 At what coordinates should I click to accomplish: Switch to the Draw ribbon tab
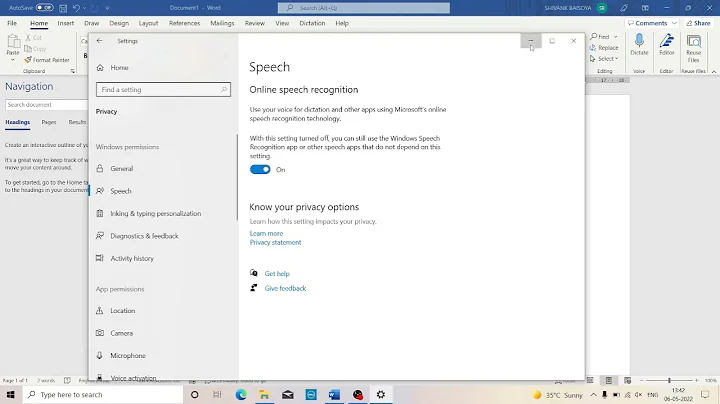point(91,23)
